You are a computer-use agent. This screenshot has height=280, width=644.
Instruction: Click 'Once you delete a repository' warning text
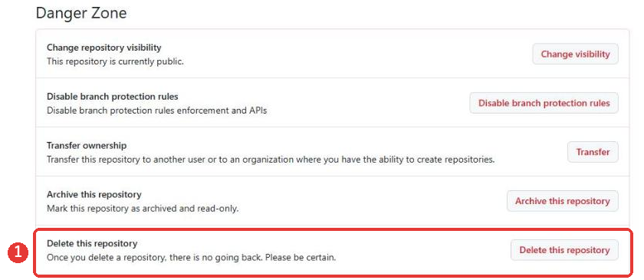click(192, 258)
